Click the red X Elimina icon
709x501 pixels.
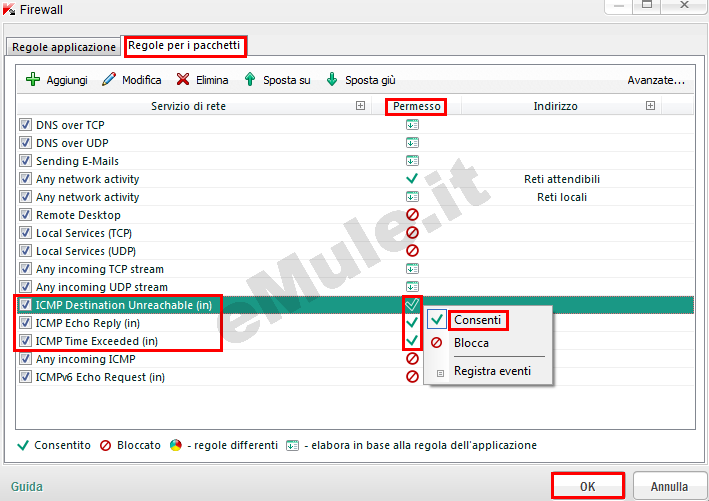tap(183, 80)
